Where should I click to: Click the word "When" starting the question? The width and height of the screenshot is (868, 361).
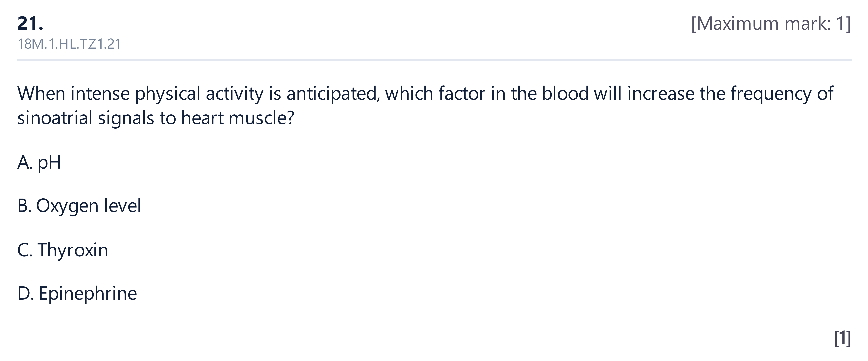pos(41,93)
